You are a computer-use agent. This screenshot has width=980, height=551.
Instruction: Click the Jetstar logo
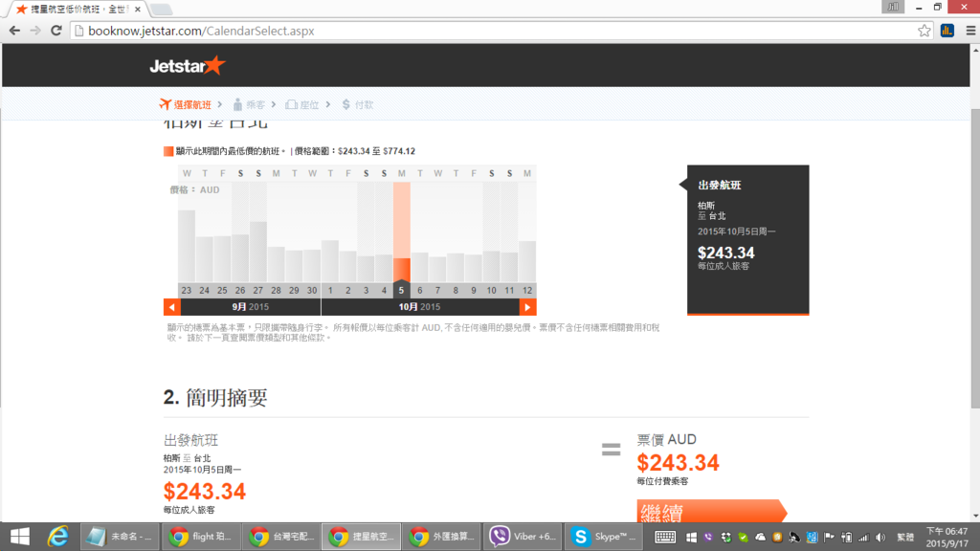tap(188, 66)
